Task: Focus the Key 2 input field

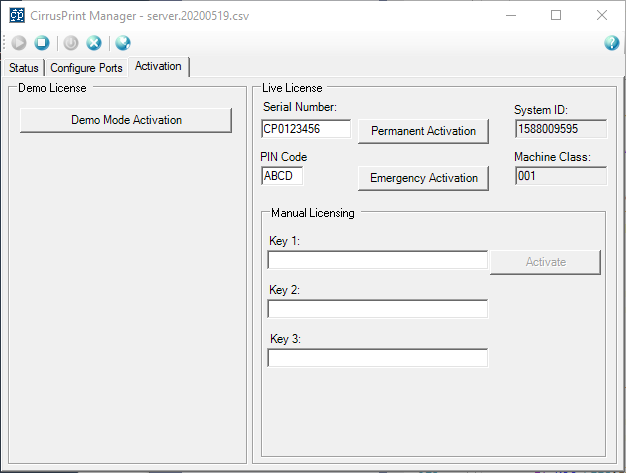Action: pos(378,309)
